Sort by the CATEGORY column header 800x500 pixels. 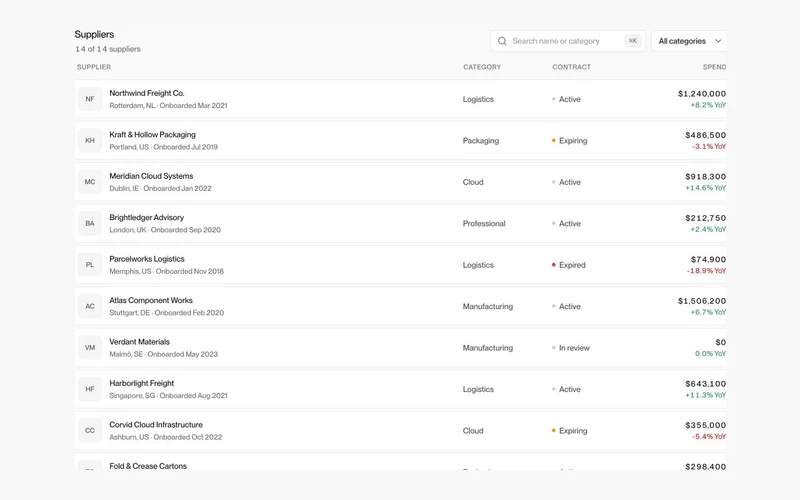[482, 67]
